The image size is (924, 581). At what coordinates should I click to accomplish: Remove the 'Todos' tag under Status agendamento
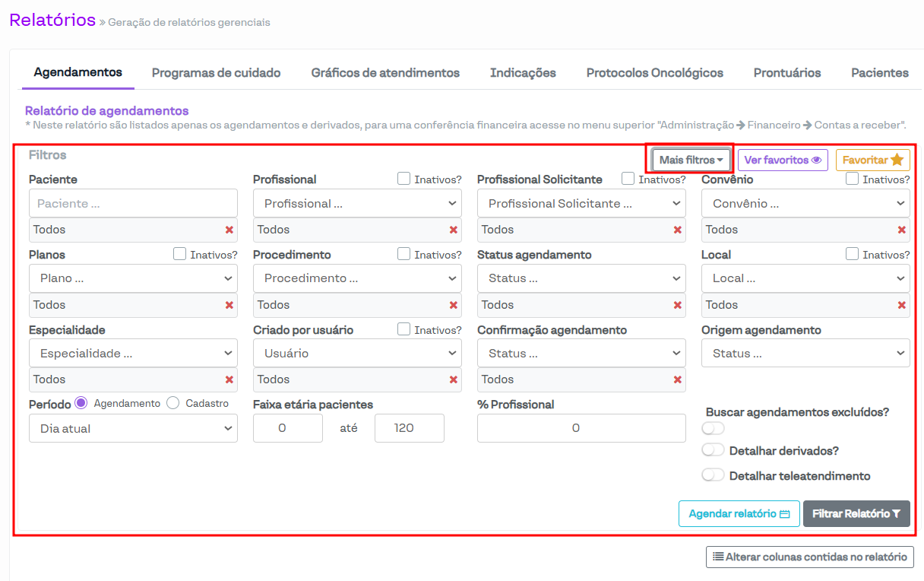pos(678,305)
